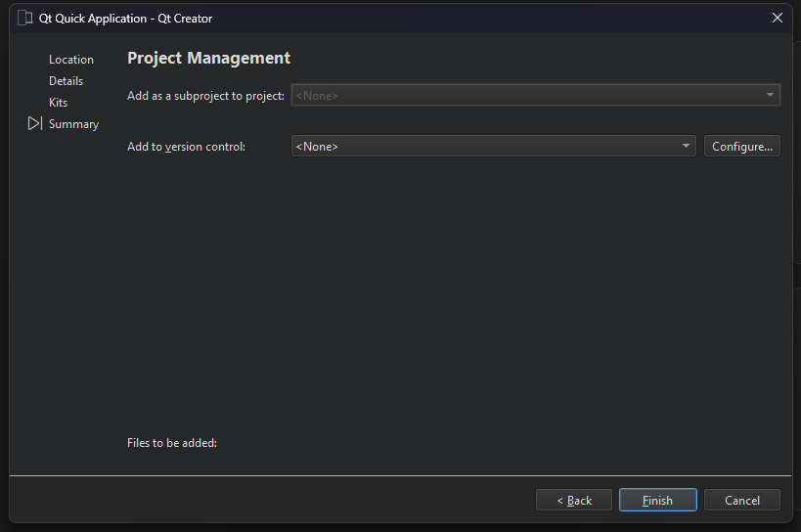Cancel the Qt Quick Application wizard
Viewport: 801px width, 532px height.
point(741,500)
